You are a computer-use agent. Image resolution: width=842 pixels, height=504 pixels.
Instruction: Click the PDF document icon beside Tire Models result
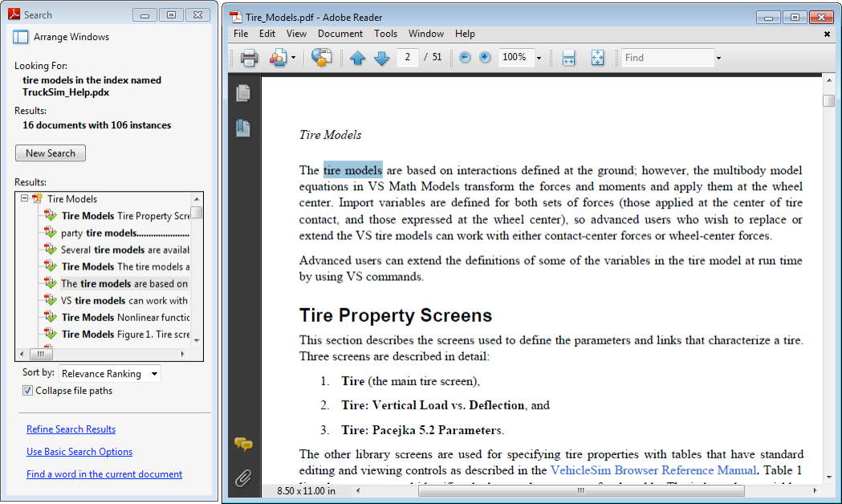pos(37,198)
